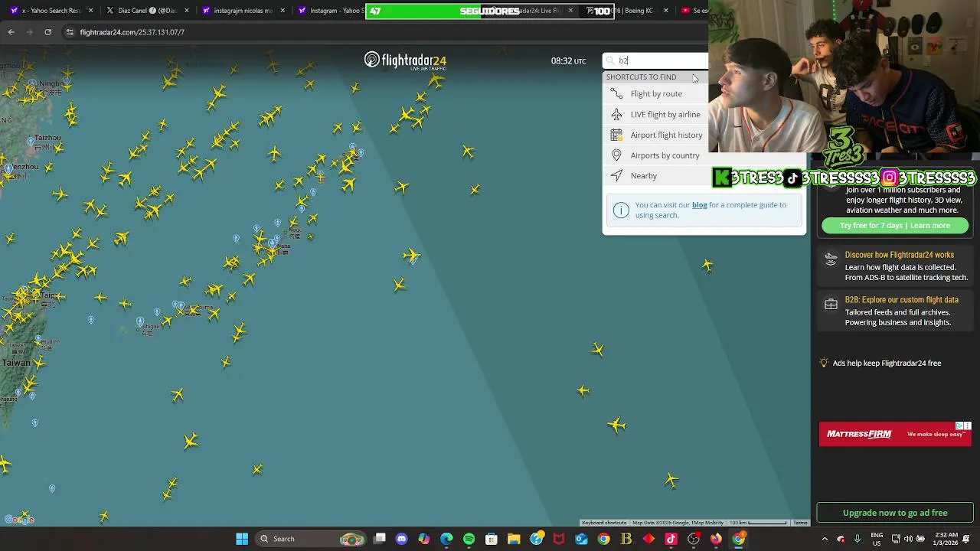Image resolution: width=980 pixels, height=551 pixels.
Task: Open Firefox from the taskbar
Action: click(716, 539)
